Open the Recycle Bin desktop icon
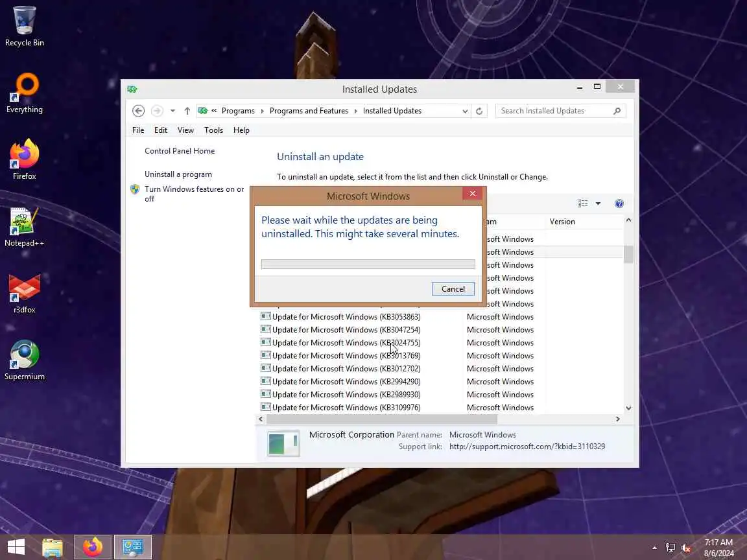Image resolution: width=747 pixels, height=560 pixels. pos(24,26)
